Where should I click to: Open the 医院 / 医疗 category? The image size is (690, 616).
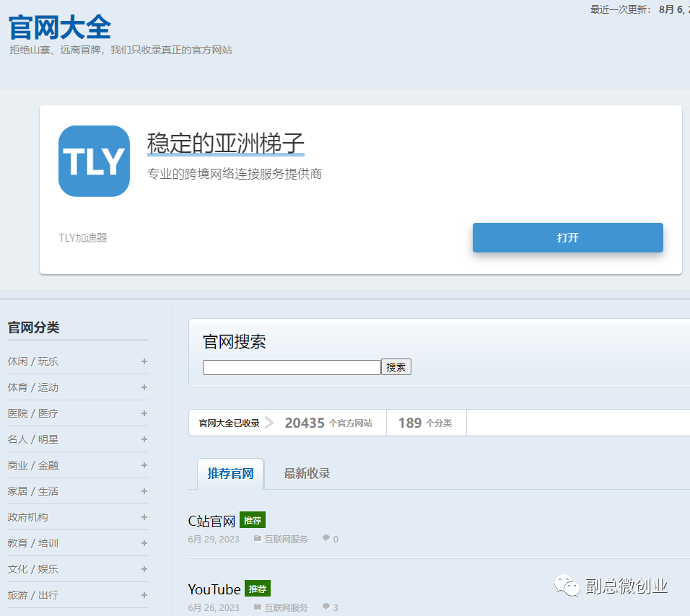coord(33,413)
